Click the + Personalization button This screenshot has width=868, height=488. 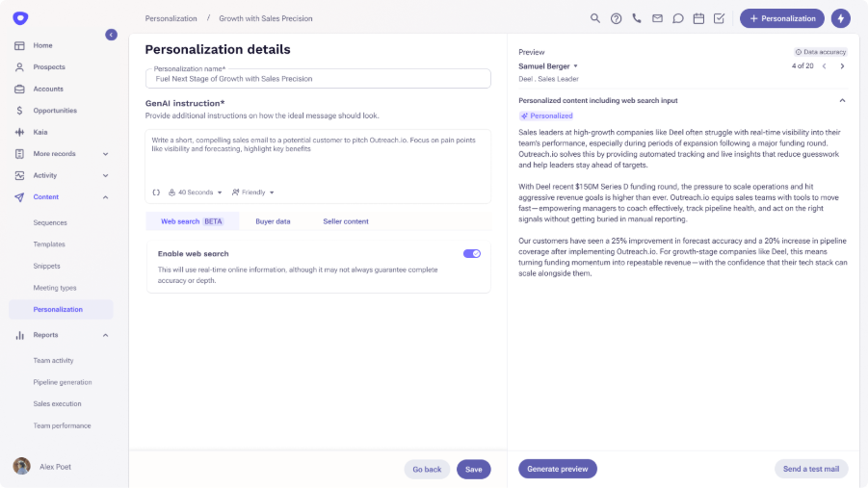coord(781,18)
